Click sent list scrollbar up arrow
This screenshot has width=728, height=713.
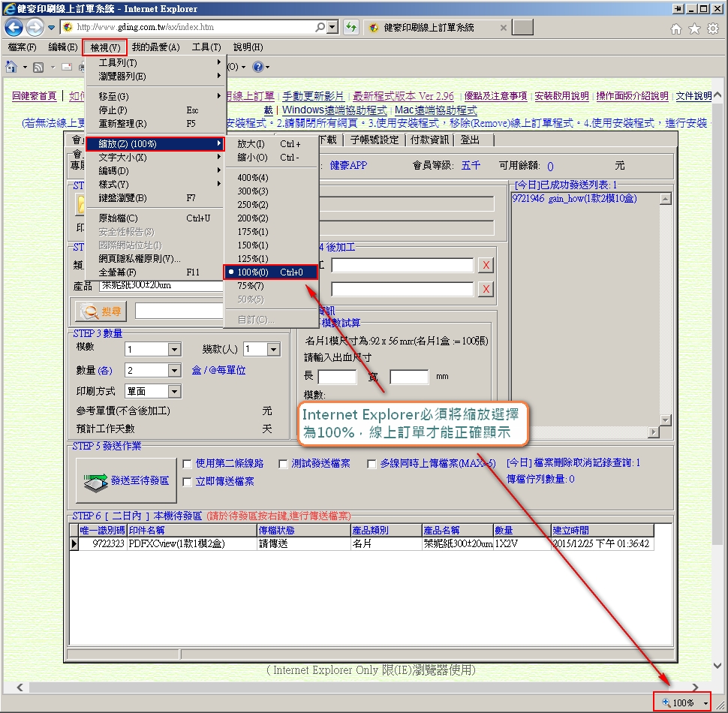(x=665, y=199)
